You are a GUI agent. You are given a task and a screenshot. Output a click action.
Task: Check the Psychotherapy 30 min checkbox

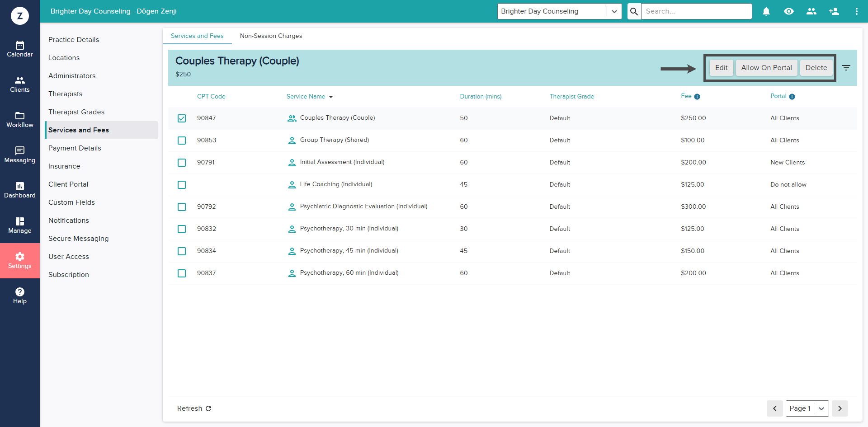[182, 229]
